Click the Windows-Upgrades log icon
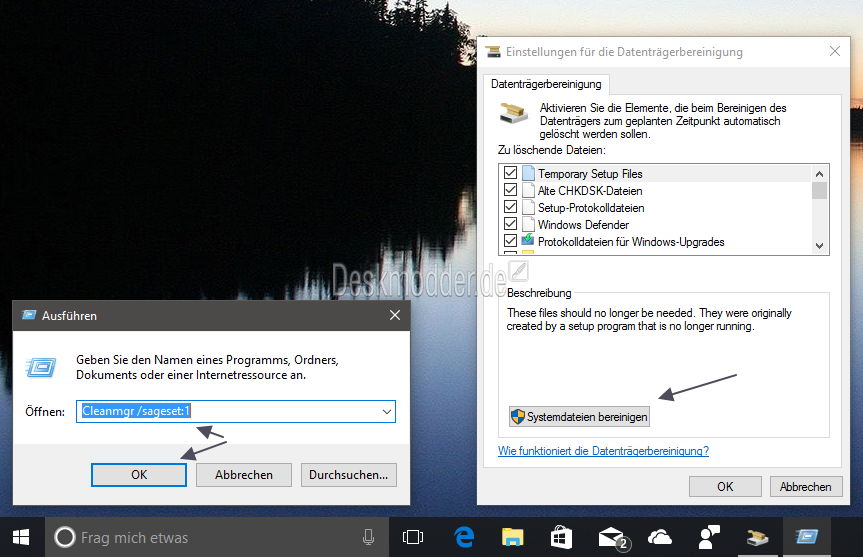Viewport: 863px width, 557px height. (528, 241)
